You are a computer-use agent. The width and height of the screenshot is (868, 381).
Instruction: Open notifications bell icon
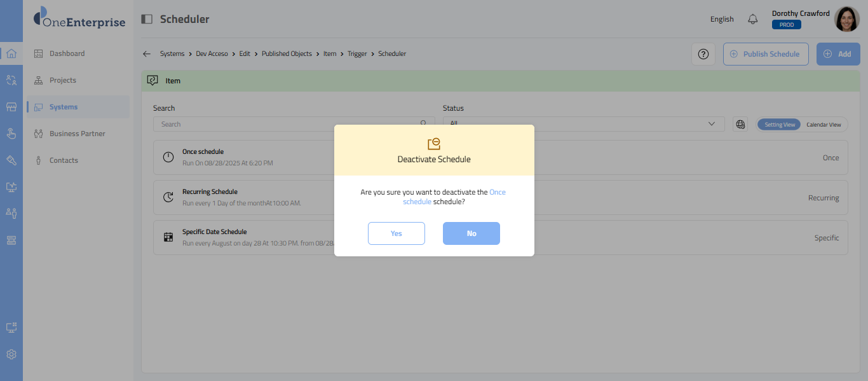[x=753, y=19]
